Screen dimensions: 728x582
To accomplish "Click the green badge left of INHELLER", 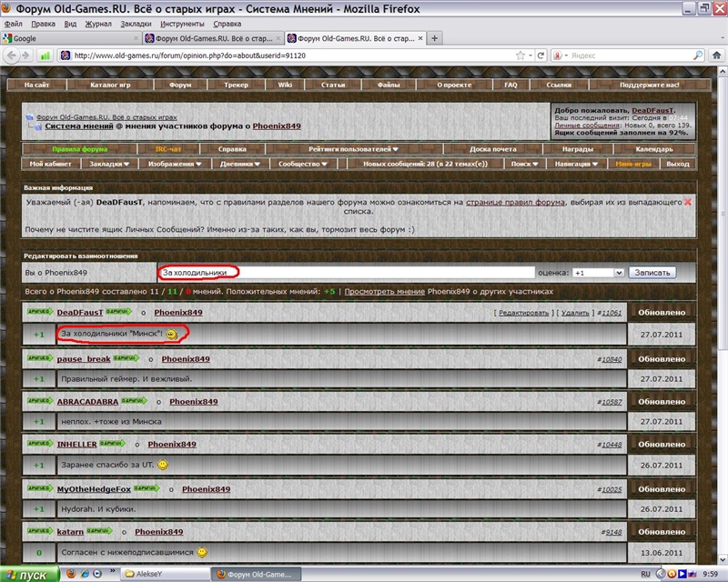I will tap(40, 443).
